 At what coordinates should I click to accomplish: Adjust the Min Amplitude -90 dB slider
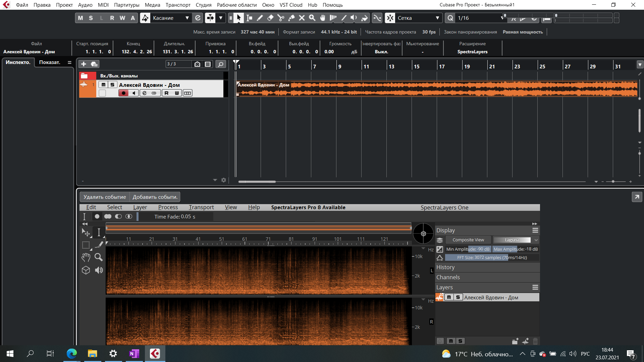[x=468, y=249]
